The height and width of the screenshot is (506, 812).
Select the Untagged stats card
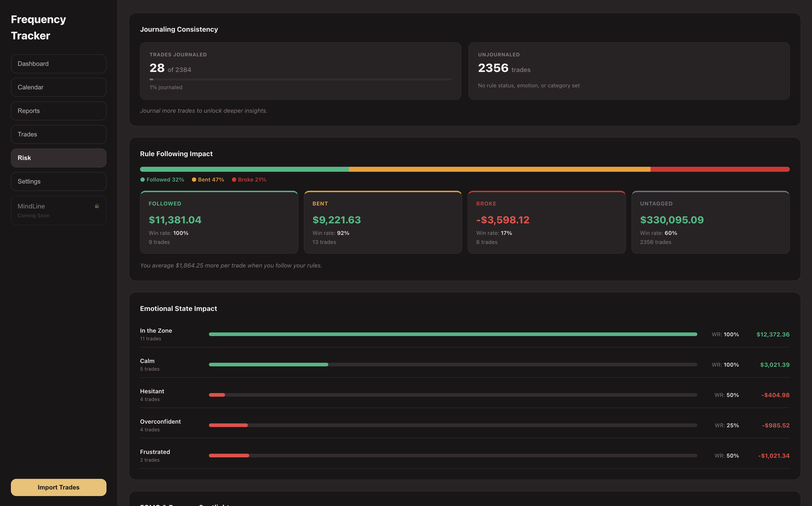[710, 222]
